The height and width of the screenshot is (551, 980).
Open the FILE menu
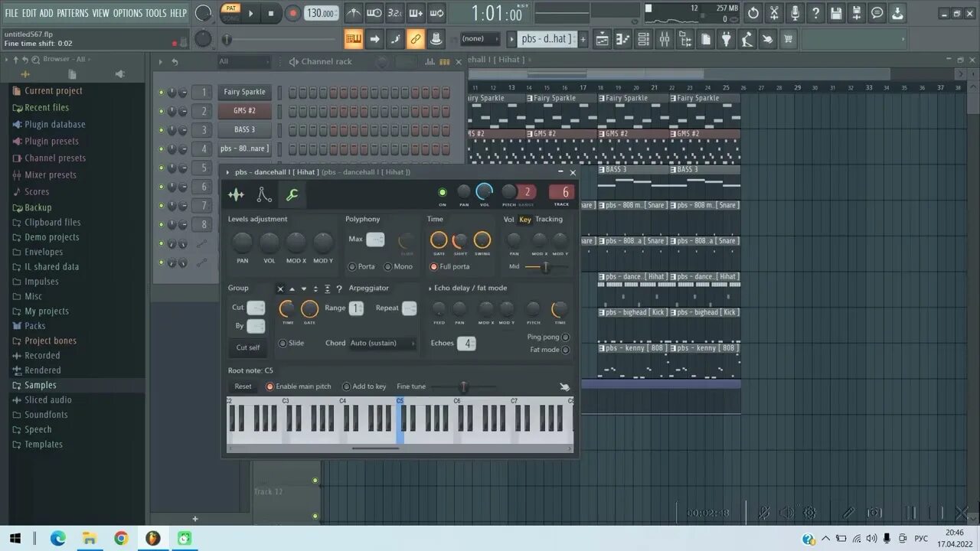[11, 13]
